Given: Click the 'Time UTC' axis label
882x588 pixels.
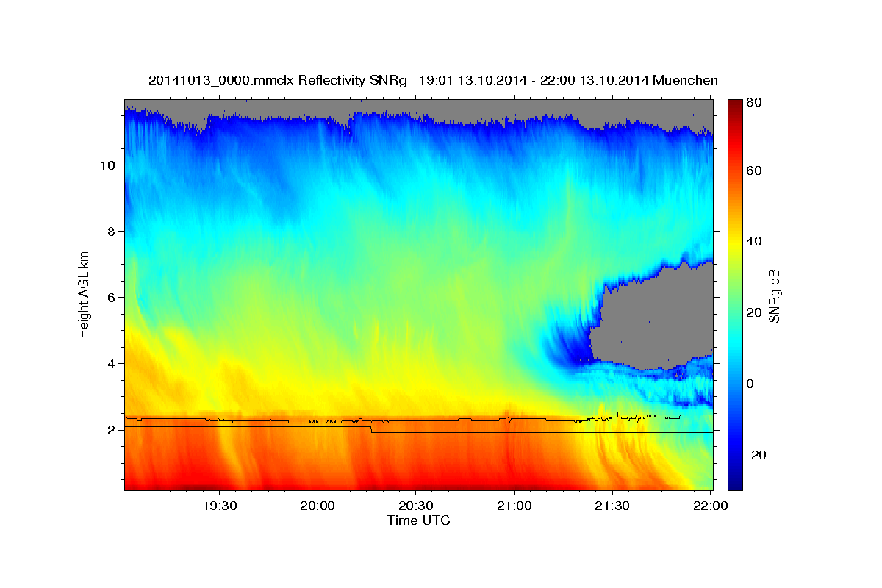Looking at the screenshot, I should (x=418, y=520).
